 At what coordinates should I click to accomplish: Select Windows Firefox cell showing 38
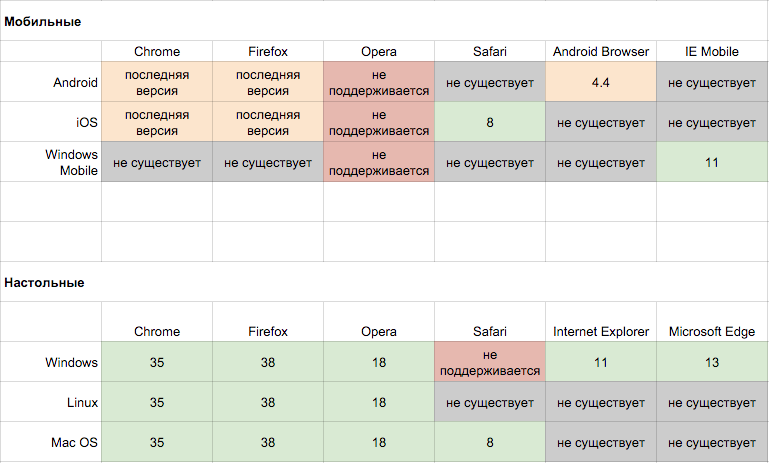[x=268, y=362]
